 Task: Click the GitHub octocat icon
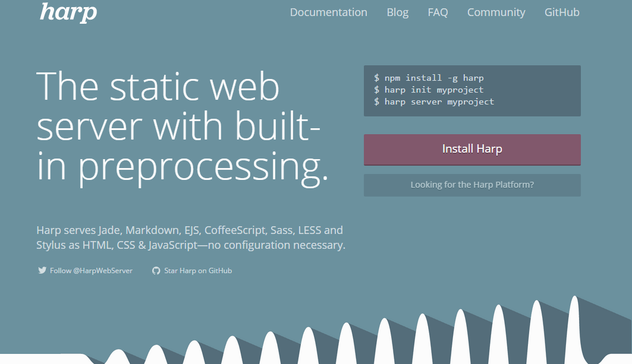[156, 271]
